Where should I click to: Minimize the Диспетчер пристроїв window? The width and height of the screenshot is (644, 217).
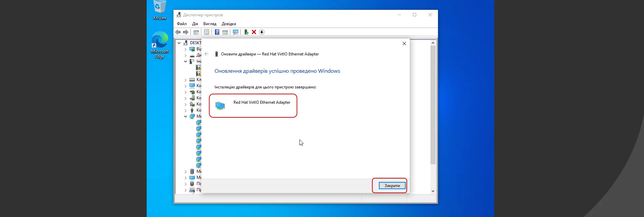pyautogui.click(x=399, y=15)
